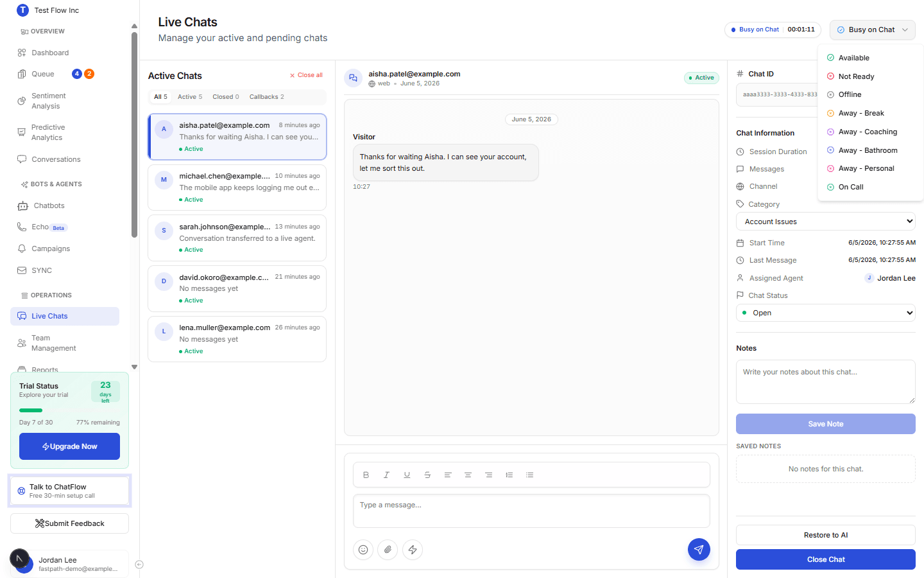The image size is (924, 578).
Task: Switch to the Active 5 tab
Action: coord(190,97)
